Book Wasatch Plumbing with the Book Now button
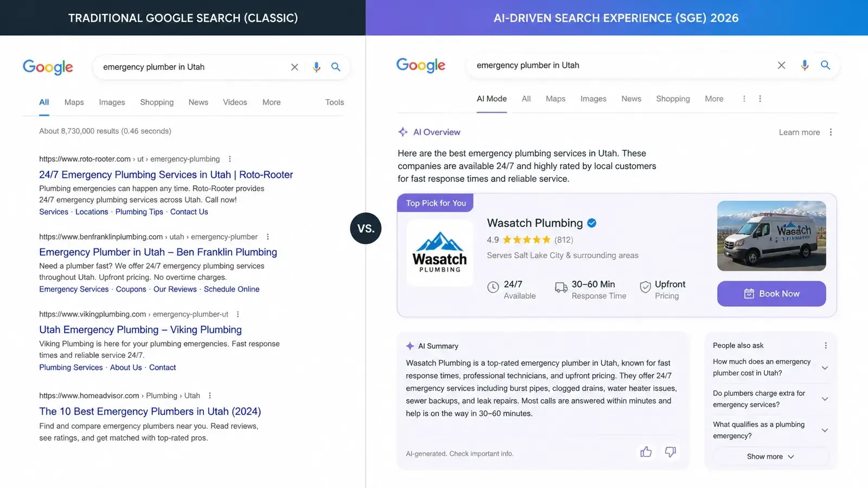The width and height of the screenshot is (868, 488). tap(771, 293)
